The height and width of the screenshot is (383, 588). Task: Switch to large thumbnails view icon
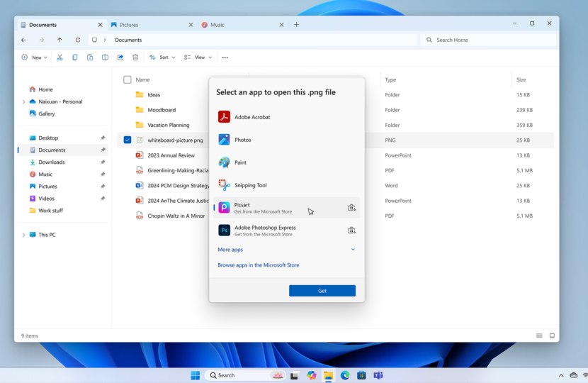coord(552,335)
